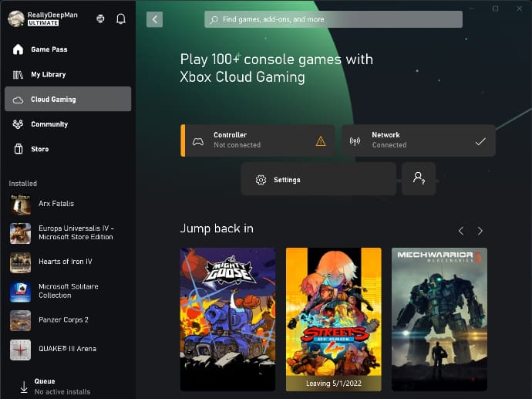Image resolution: width=532 pixels, height=399 pixels.
Task: Click the Microsoft Solitaire Collection icon
Action: click(20, 292)
